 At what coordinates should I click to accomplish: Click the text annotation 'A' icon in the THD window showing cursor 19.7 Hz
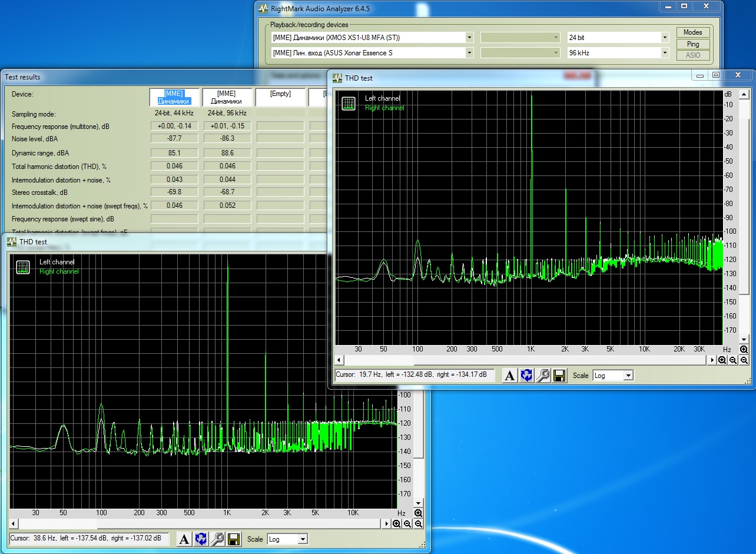point(510,376)
